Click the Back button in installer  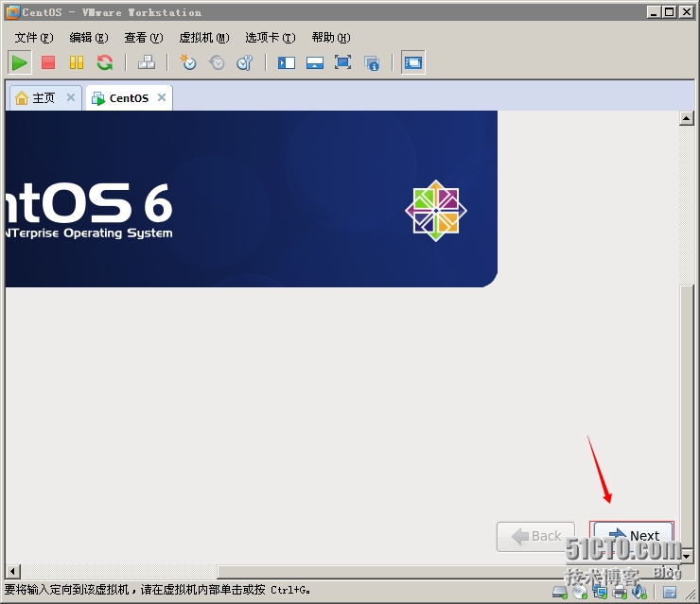coord(535,537)
